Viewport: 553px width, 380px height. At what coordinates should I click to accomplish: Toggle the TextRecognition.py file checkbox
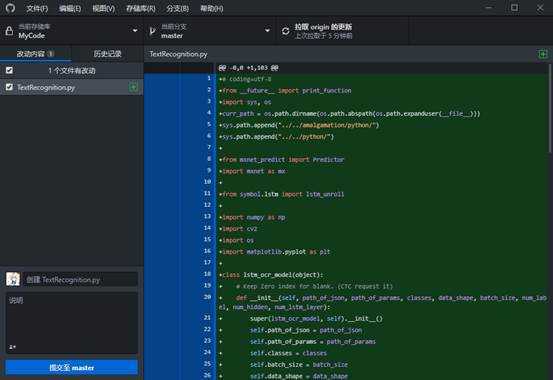point(10,87)
